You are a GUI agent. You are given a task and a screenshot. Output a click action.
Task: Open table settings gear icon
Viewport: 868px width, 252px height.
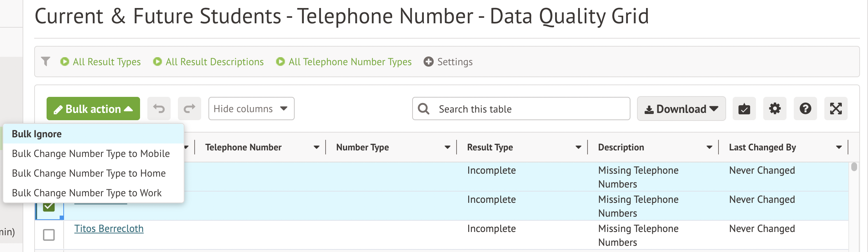(x=775, y=109)
